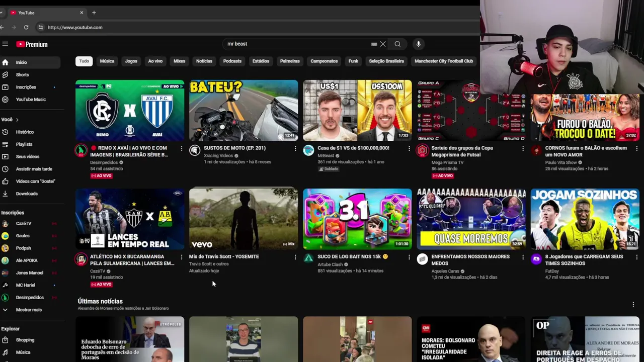Click MrBeast channel avatar

308,150
